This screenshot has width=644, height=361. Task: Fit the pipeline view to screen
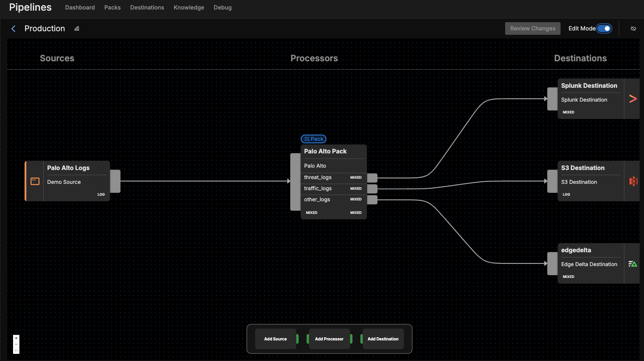click(16, 351)
